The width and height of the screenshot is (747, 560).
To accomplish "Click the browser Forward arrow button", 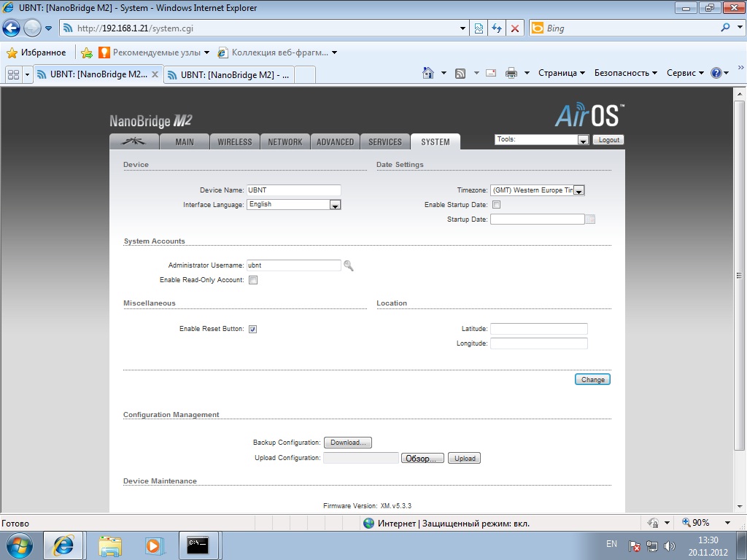I will click(x=32, y=28).
